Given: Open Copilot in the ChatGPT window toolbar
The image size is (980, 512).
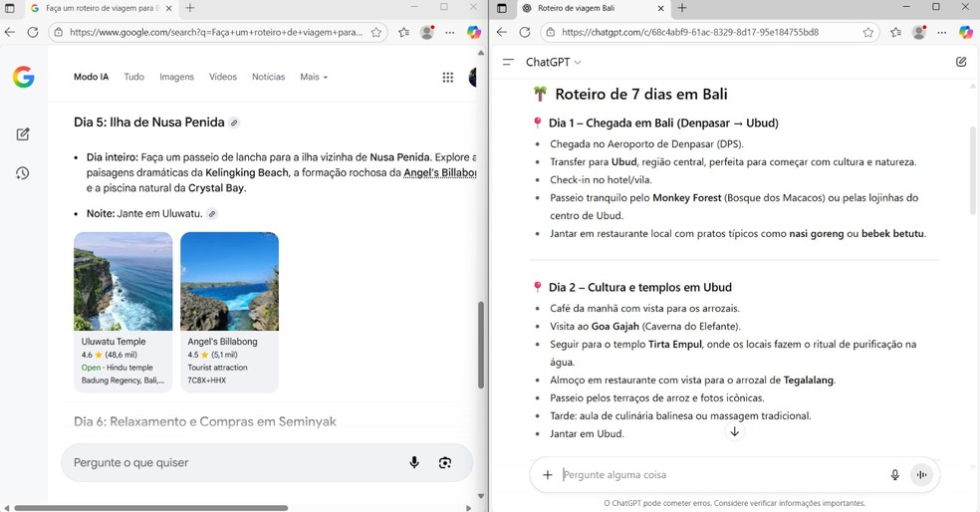Looking at the screenshot, I should (966, 33).
